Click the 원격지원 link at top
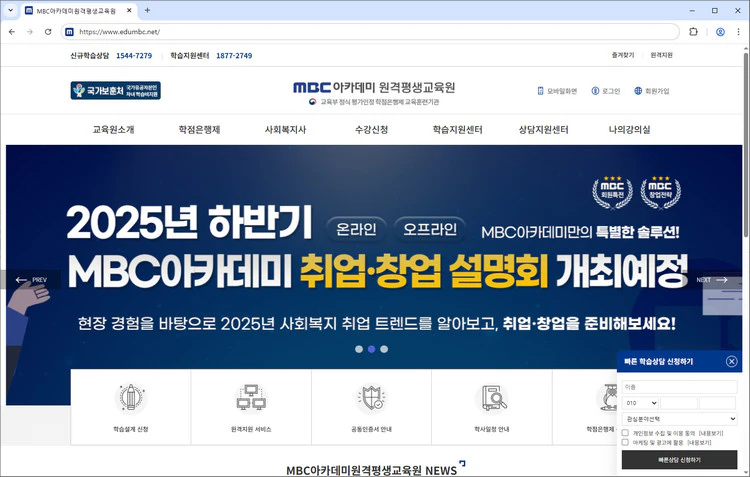The width and height of the screenshot is (750, 477). (662, 55)
